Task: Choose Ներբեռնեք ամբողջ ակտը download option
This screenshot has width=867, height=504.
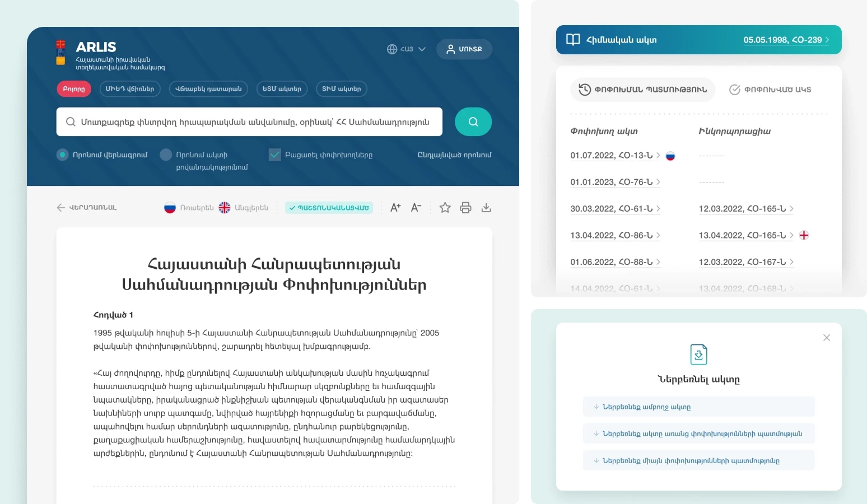Action: click(699, 407)
